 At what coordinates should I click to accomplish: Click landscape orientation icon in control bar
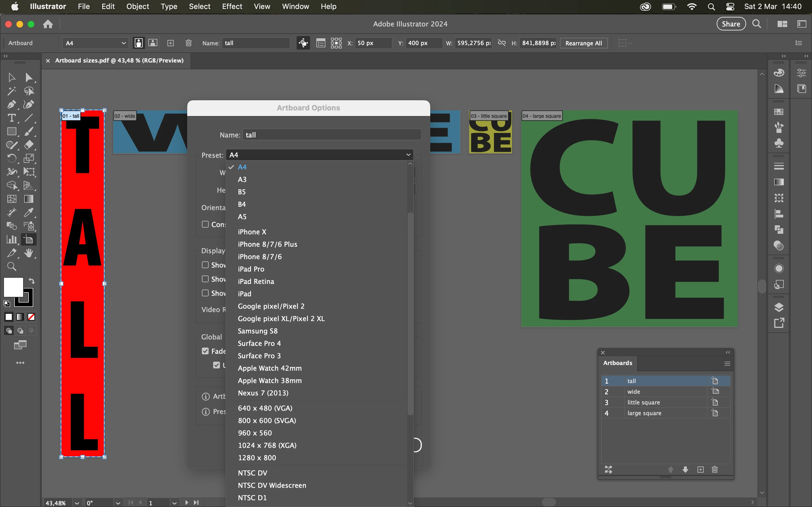click(153, 43)
